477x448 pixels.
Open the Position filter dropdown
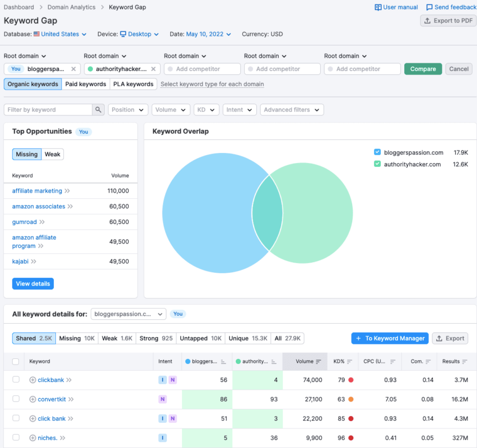(128, 110)
